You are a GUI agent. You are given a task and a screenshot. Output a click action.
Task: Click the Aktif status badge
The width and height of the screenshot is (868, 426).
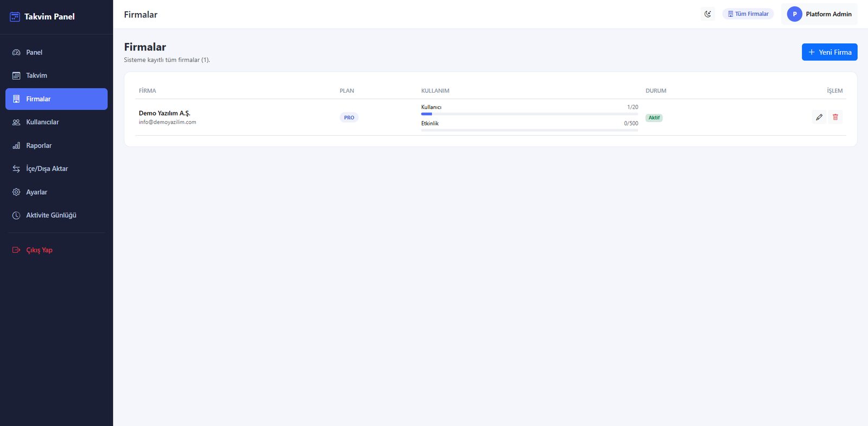click(x=654, y=118)
